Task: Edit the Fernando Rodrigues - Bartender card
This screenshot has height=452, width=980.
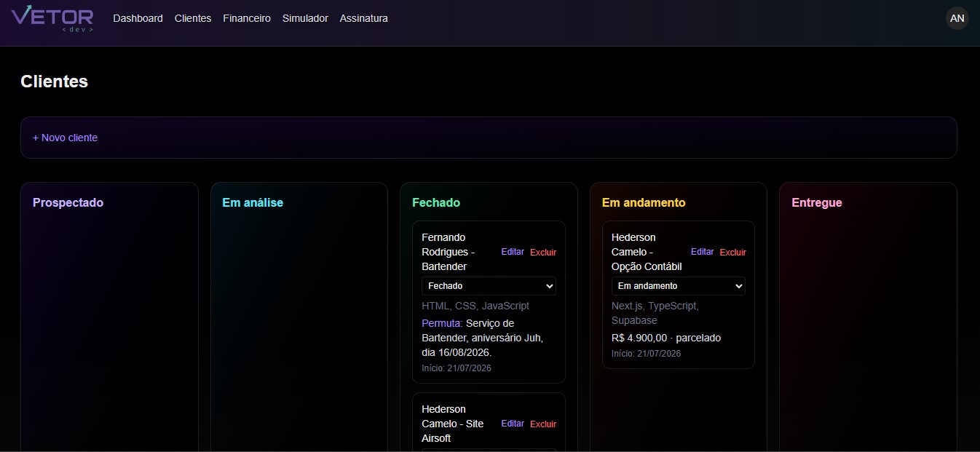Action: pyautogui.click(x=513, y=252)
